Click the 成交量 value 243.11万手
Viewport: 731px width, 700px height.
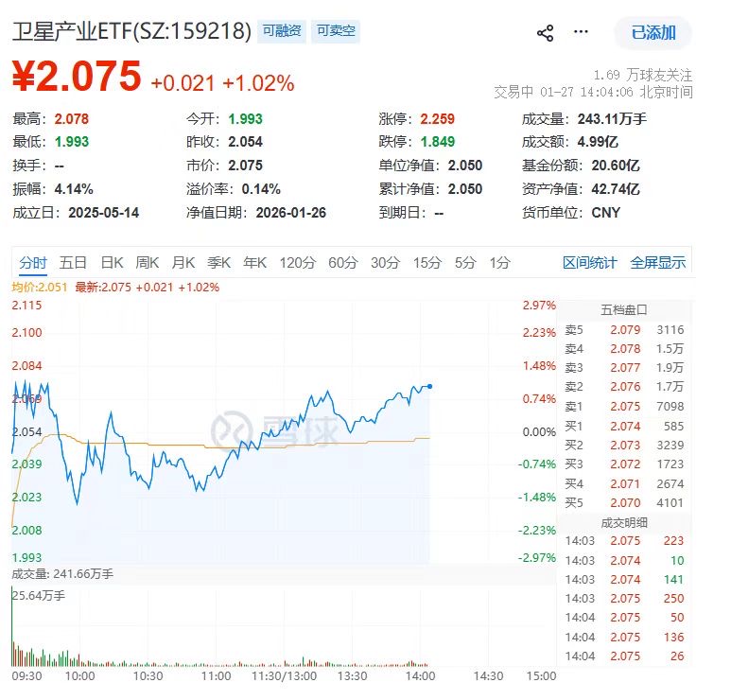click(612, 119)
